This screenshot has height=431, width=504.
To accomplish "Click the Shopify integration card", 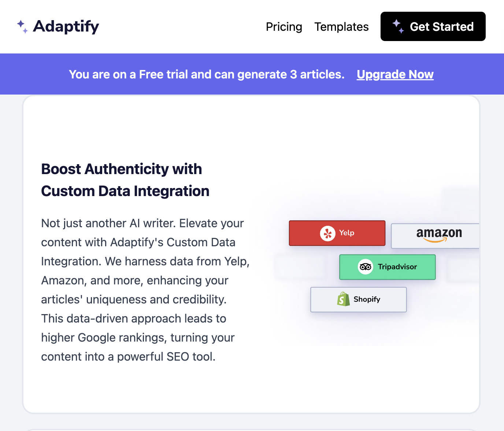I will pos(358,299).
